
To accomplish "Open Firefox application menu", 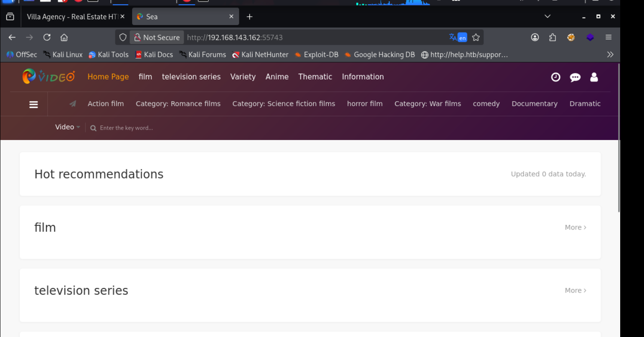I will point(609,37).
